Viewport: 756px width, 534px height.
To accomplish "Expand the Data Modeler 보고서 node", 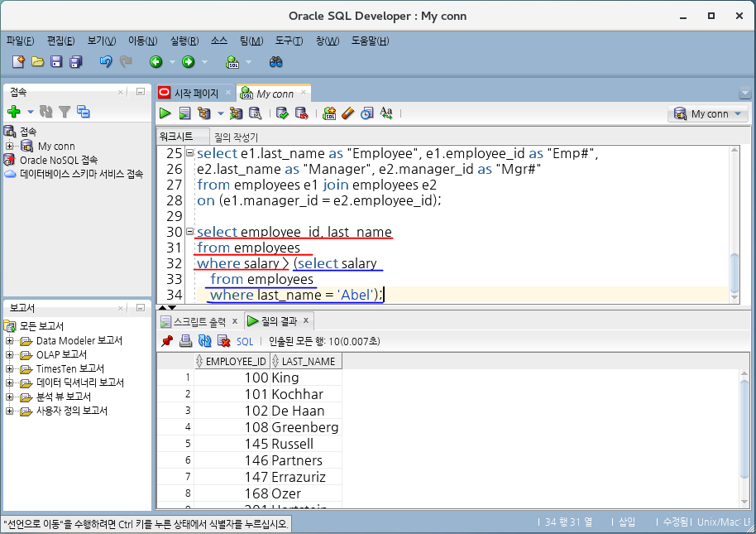I will click(9, 340).
